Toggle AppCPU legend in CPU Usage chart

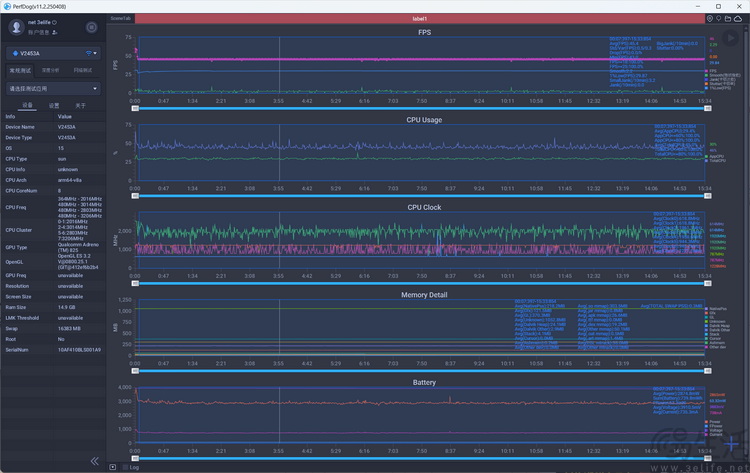pyautogui.click(x=714, y=156)
